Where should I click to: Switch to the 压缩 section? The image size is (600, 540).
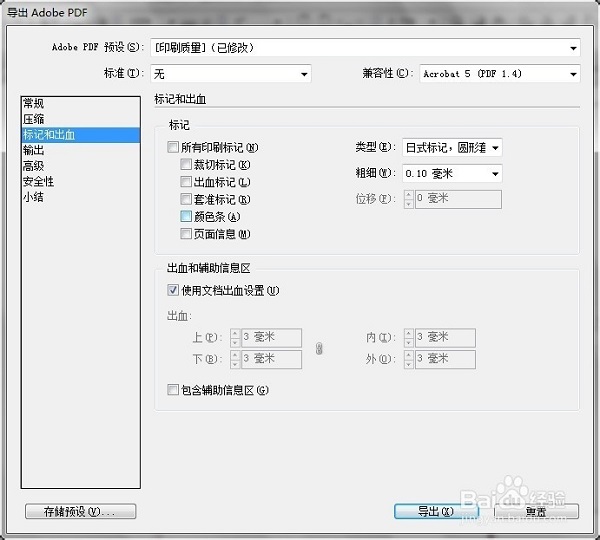click(34, 119)
